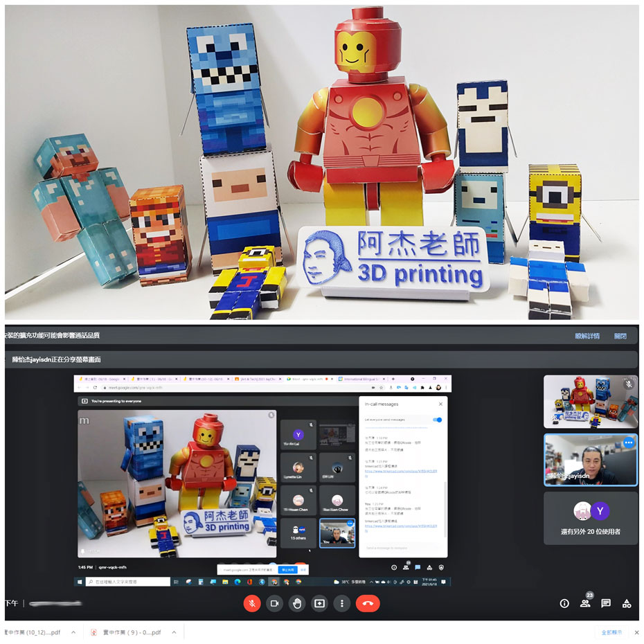Image resolution: width=644 pixels, height=644 pixels.
Task: Click 全部顯示 in the downloads bar
Action: click(611, 632)
